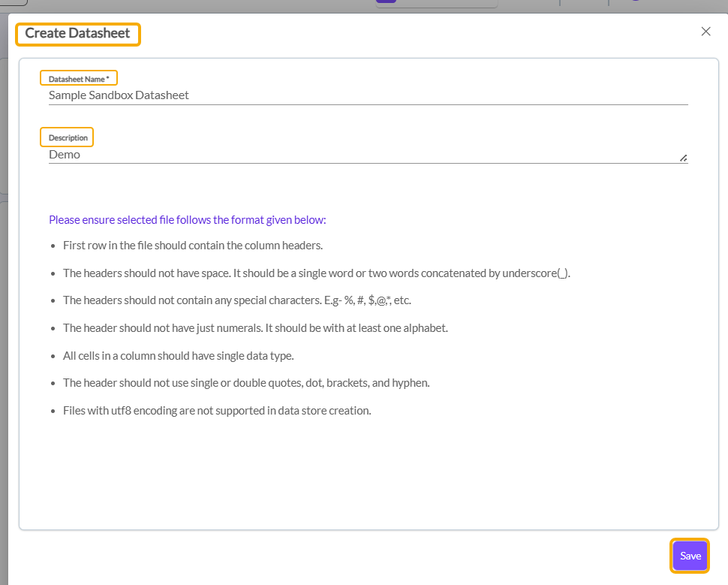This screenshot has width=728, height=585.
Task: Click the Create Datasheet dialog title
Action: (x=78, y=34)
